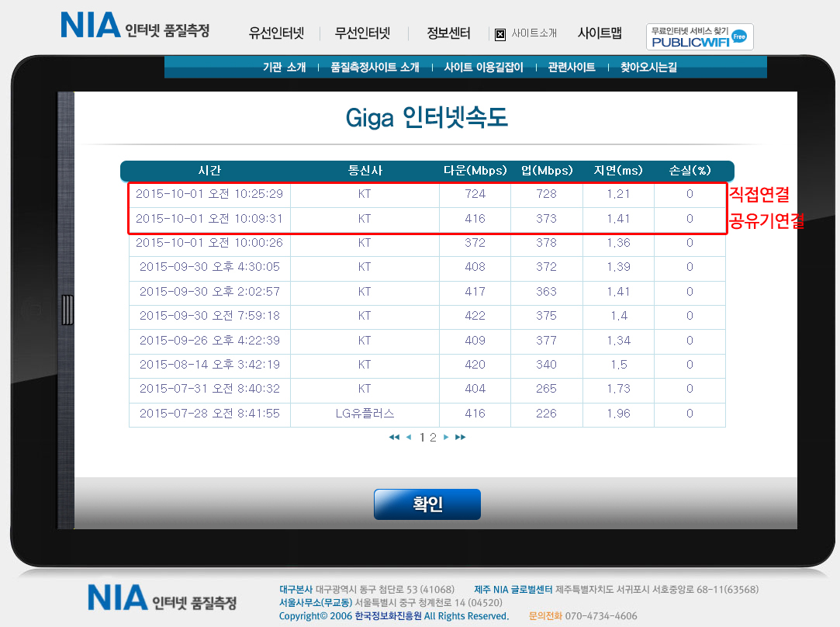The height and width of the screenshot is (627, 840).
Task: Click the 226 upload speed value
Action: [x=547, y=414]
